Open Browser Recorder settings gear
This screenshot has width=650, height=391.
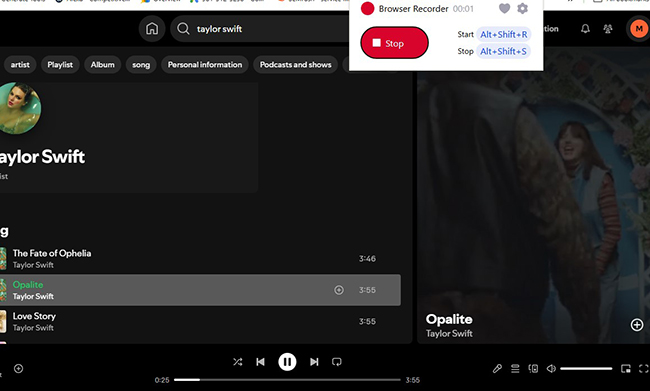click(x=522, y=8)
